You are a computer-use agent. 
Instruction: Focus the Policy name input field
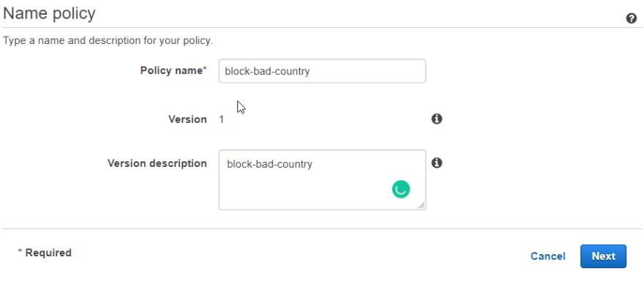322,71
